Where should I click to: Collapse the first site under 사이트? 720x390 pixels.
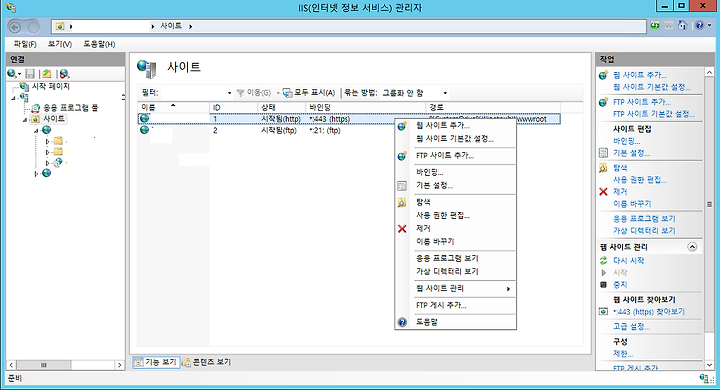pos(36,131)
